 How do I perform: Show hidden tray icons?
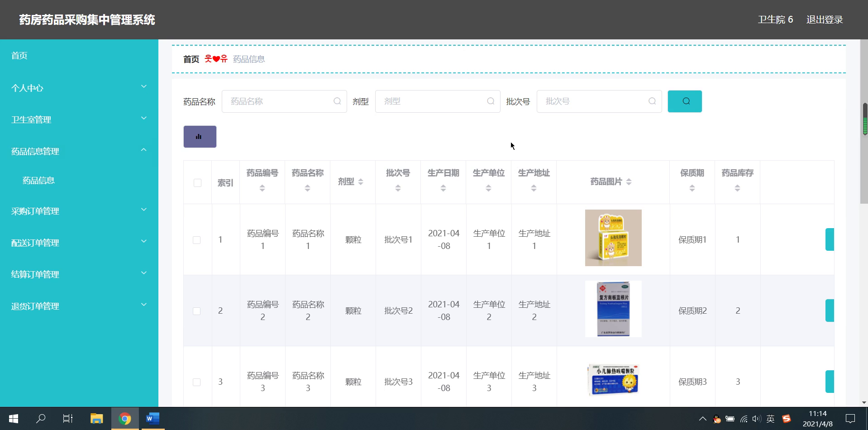(702, 419)
